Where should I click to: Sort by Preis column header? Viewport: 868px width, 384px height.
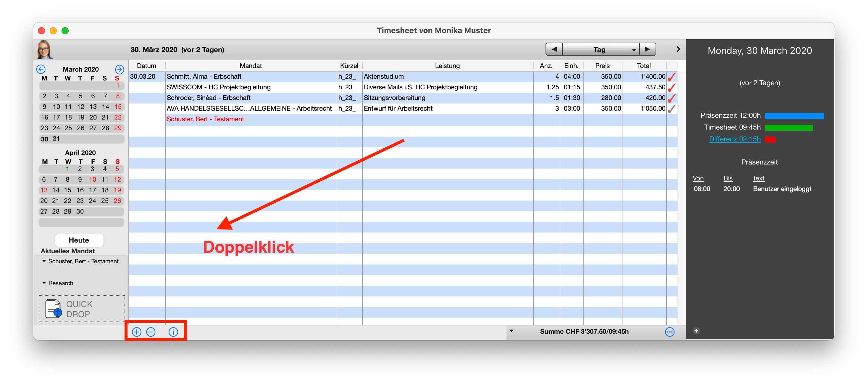click(602, 66)
